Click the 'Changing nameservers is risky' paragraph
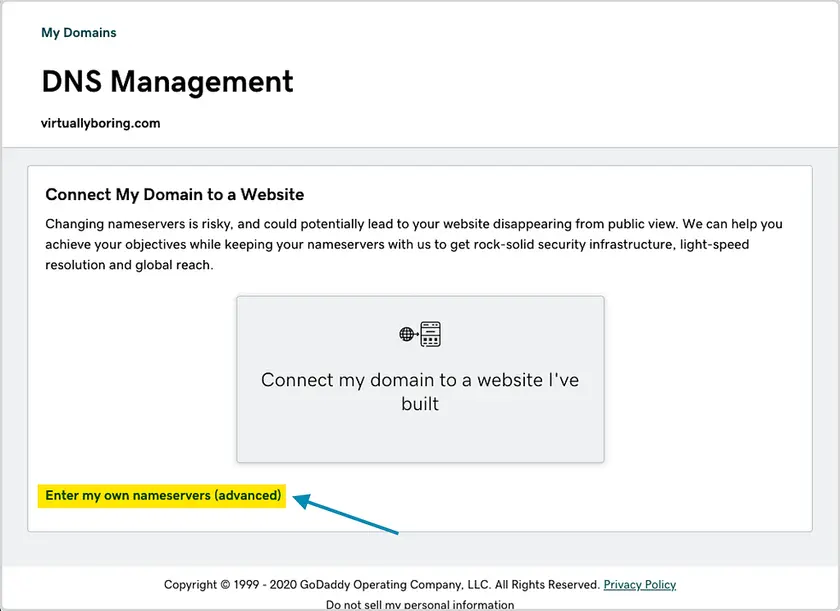The image size is (840, 611). pos(414,244)
